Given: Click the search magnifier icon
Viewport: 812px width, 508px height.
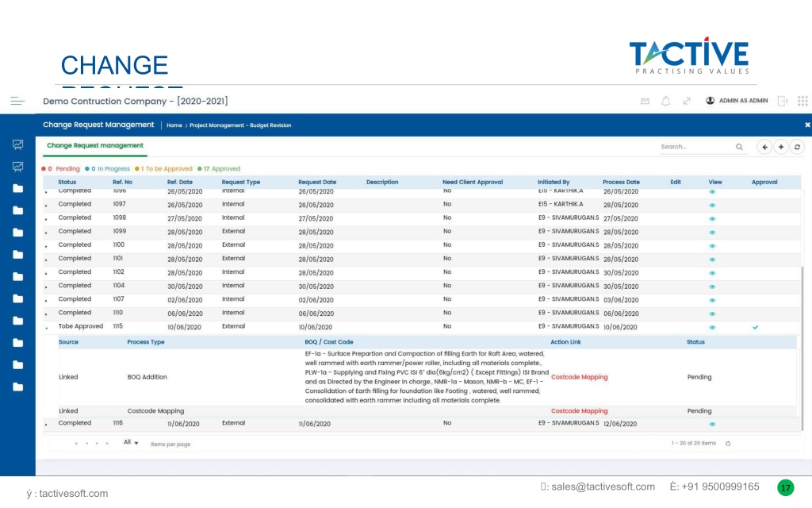Looking at the screenshot, I should tap(740, 147).
